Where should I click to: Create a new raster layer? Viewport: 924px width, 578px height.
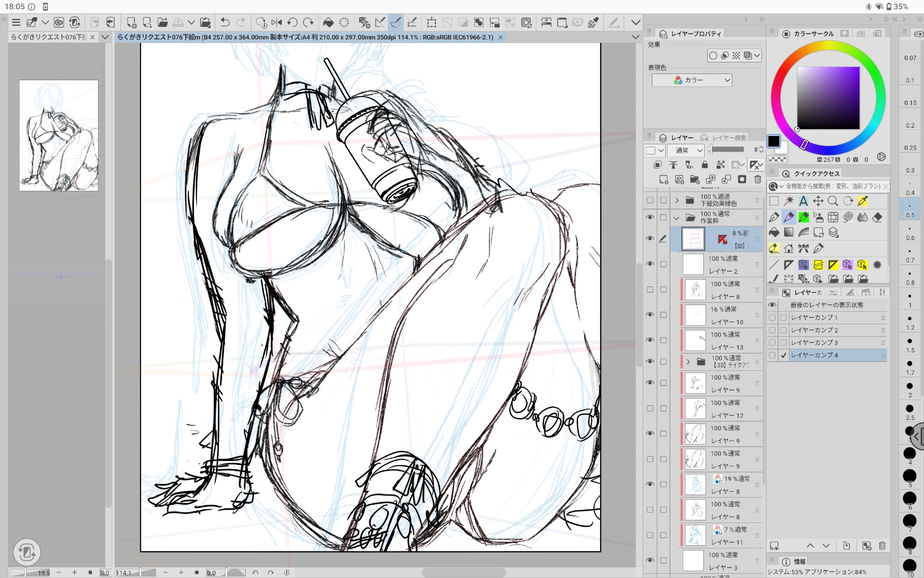(x=663, y=179)
